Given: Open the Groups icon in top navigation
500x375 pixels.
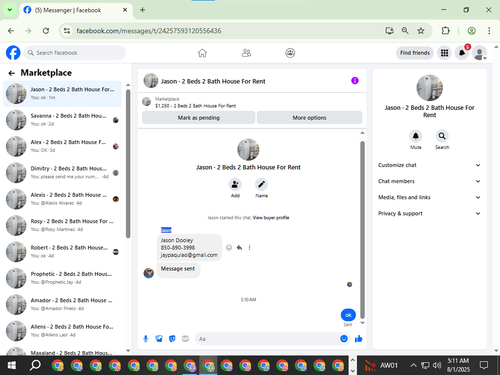Looking at the screenshot, I should coord(290,53).
